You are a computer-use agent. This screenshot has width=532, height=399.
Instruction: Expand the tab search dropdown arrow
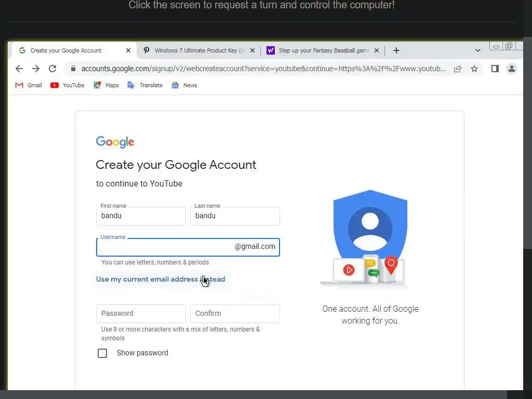coord(478,50)
